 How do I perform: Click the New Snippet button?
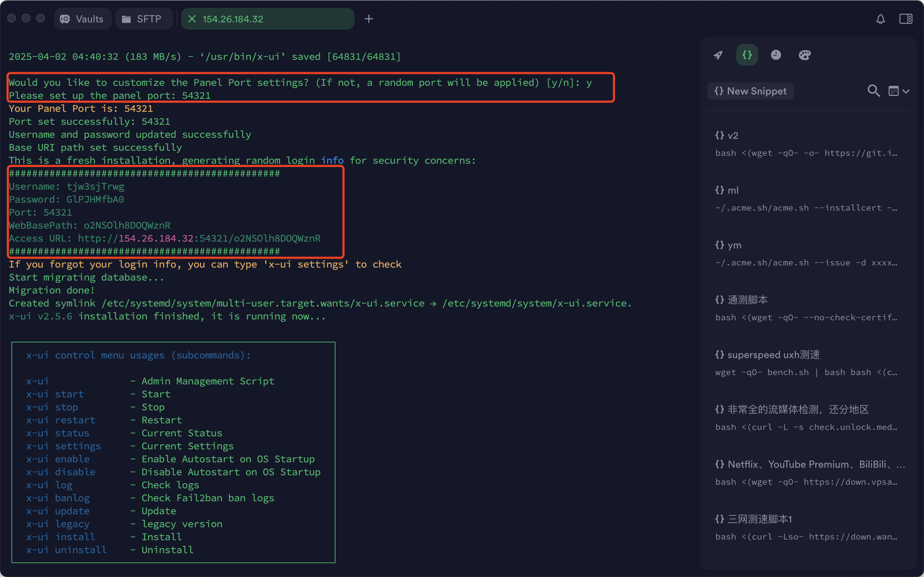click(750, 91)
